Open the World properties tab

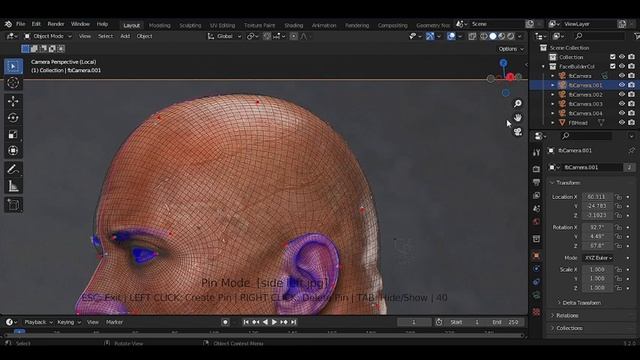point(536,222)
